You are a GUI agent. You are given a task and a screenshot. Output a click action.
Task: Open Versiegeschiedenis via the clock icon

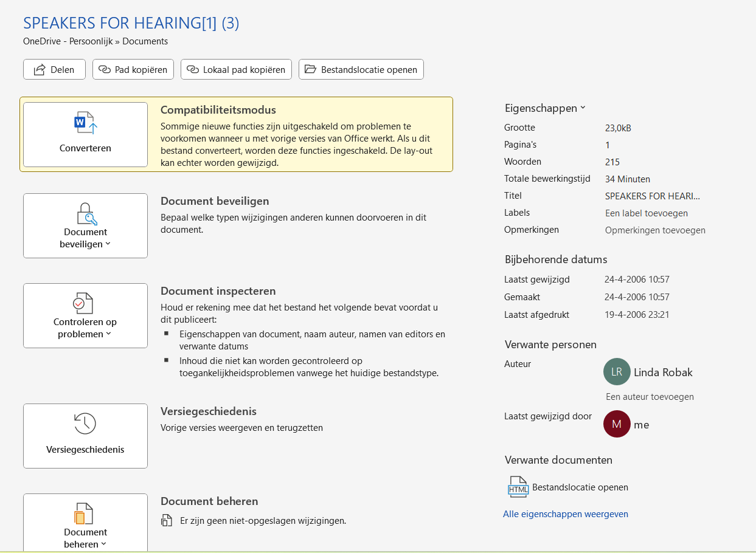[x=85, y=424]
